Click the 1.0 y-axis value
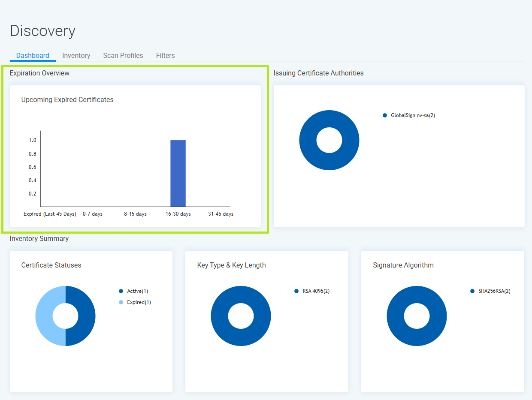Screen dimensions: 532x400 33,140
